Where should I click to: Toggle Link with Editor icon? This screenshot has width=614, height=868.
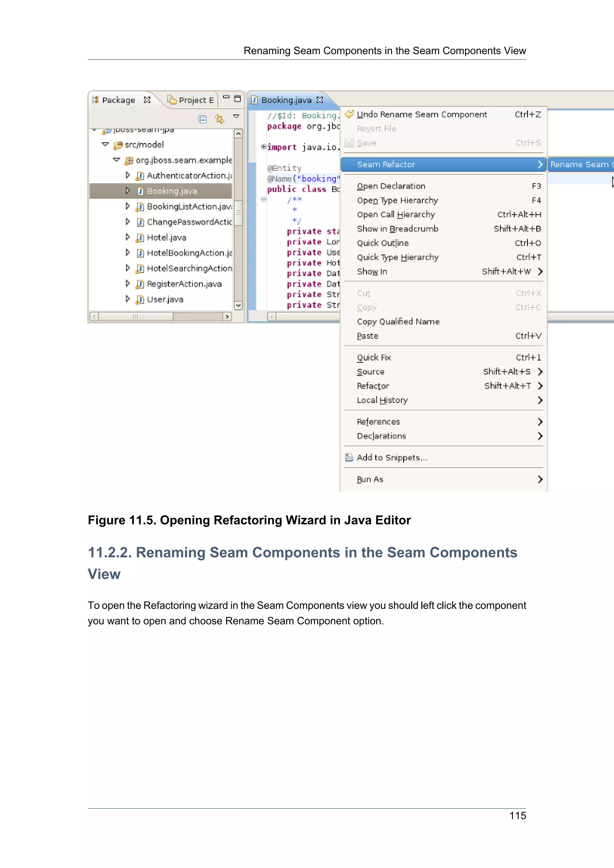tap(219, 119)
